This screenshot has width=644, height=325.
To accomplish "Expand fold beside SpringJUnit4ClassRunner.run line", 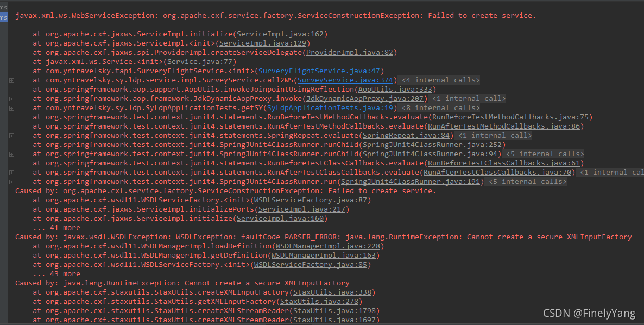I will tap(11, 182).
